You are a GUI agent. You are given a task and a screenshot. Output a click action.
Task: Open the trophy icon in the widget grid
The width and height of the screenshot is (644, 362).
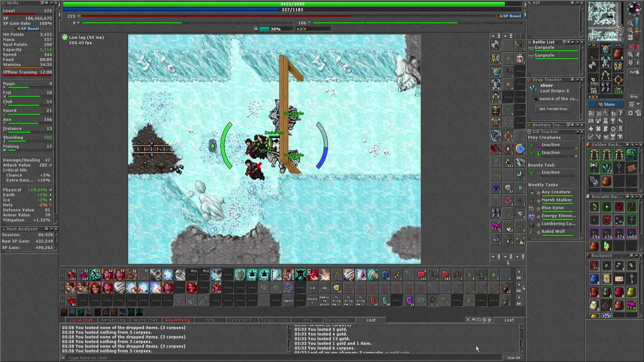613,121
